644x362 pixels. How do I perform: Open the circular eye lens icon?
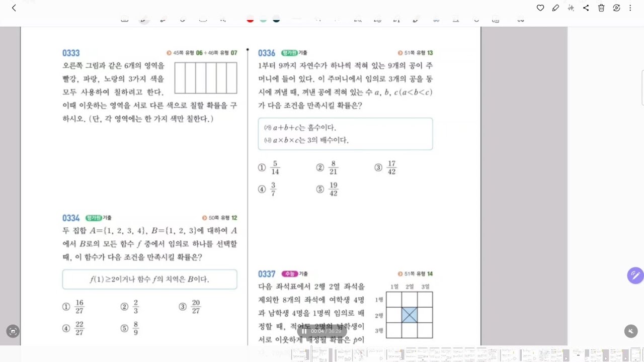click(x=616, y=8)
